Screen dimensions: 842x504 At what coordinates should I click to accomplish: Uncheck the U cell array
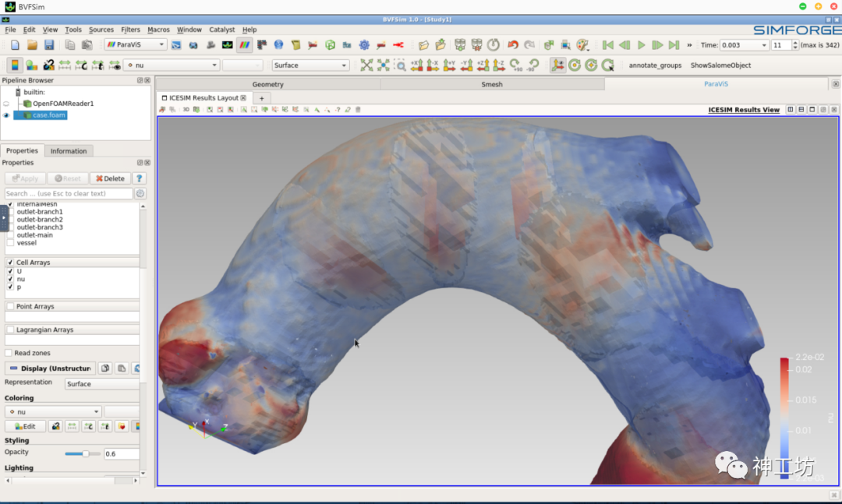(x=10, y=272)
